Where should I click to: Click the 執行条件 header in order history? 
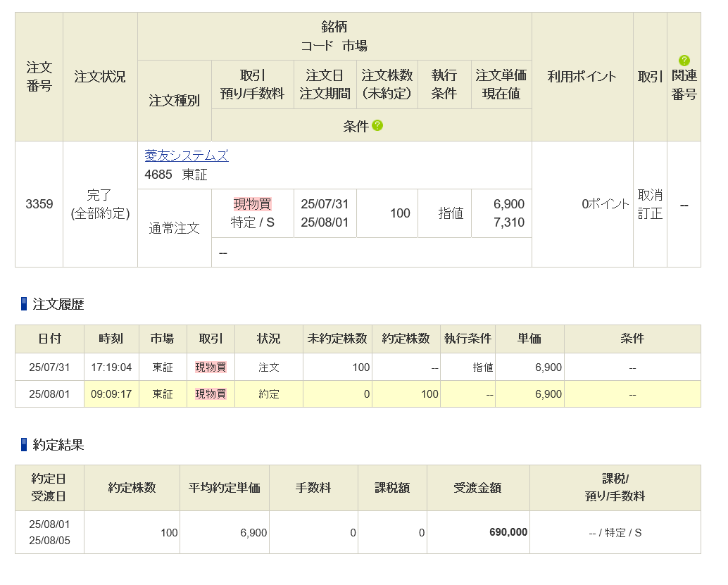(467, 339)
